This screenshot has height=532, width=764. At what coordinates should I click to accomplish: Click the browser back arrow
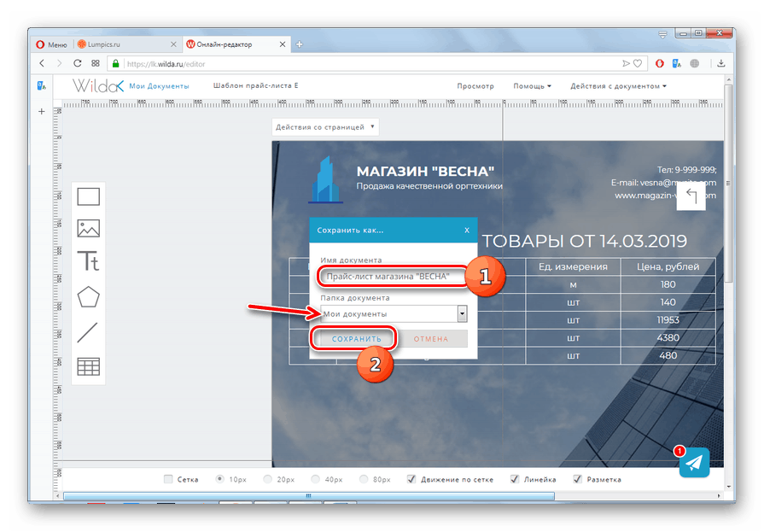pos(42,63)
